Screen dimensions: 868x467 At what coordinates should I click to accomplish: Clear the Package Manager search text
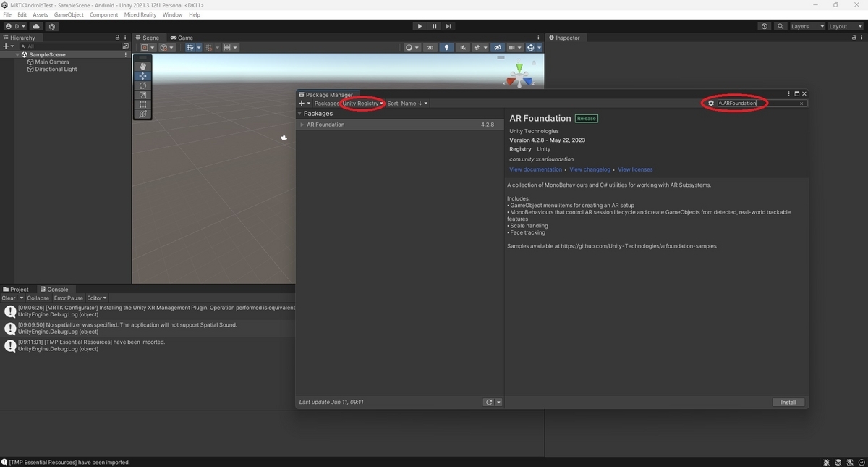[801, 104]
